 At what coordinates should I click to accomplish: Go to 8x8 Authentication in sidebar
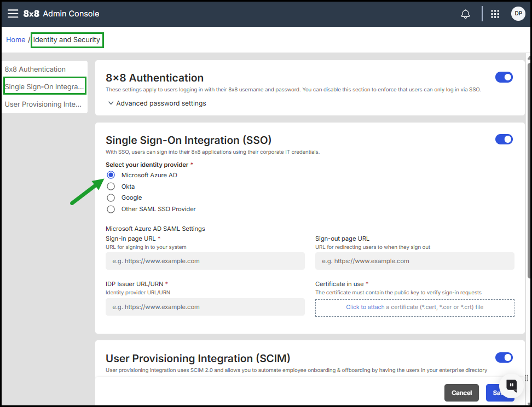tap(35, 69)
